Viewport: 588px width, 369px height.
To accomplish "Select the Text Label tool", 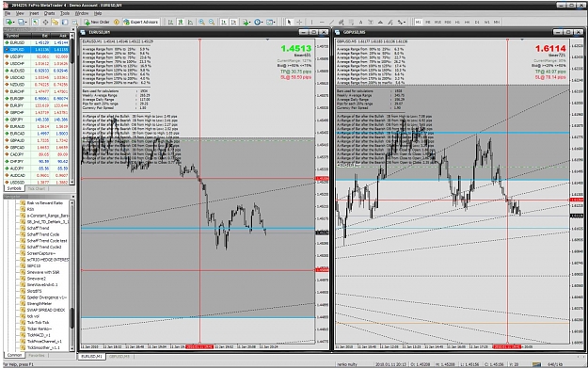I will click(x=371, y=23).
